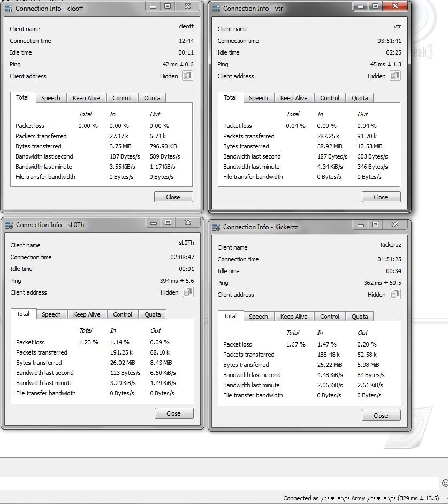448x504 pixels.
Task: Switch to Speech tab in Kickerzz window
Action: coord(258,317)
